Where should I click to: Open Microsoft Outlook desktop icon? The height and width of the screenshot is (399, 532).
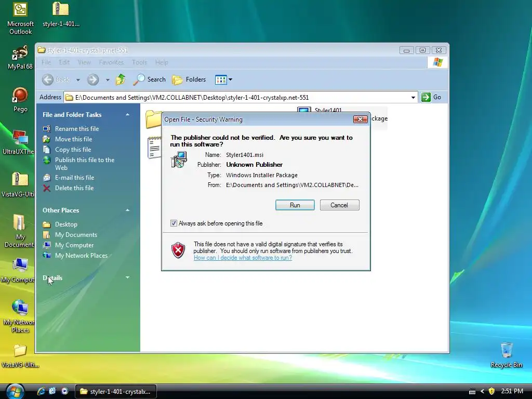coord(20,18)
